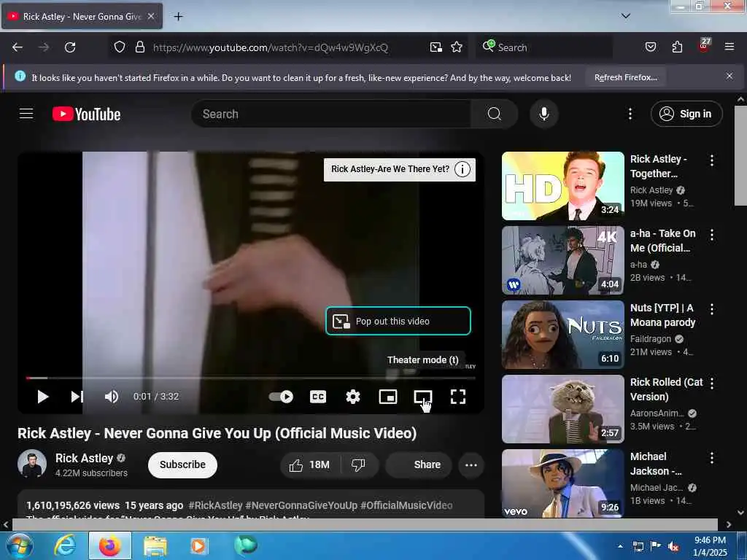747x560 pixels.
Task: Open video settings gear menu
Action: [x=353, y=397]
